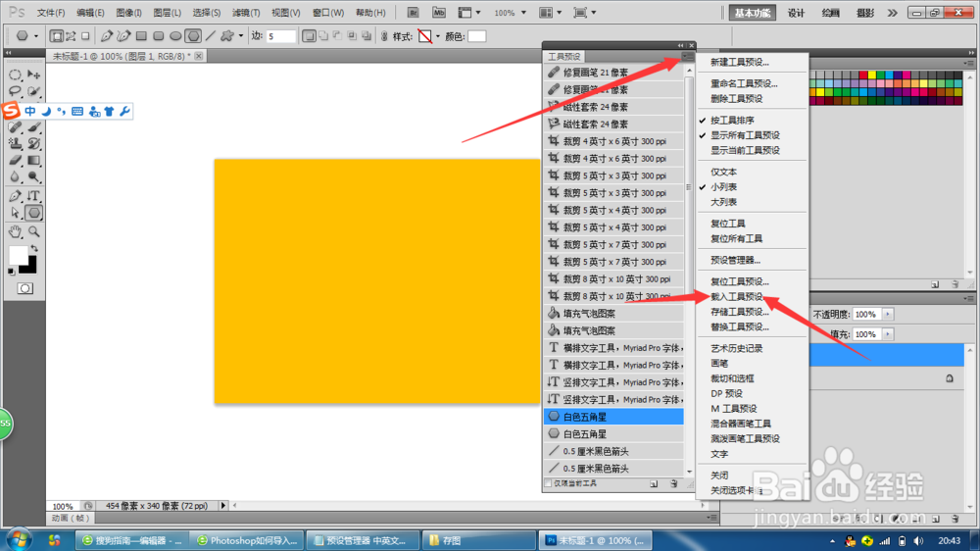Viewport: 980px width, 551px height.
Task: Select the Quick Selection tool
Action: click(x=33, y=92)
